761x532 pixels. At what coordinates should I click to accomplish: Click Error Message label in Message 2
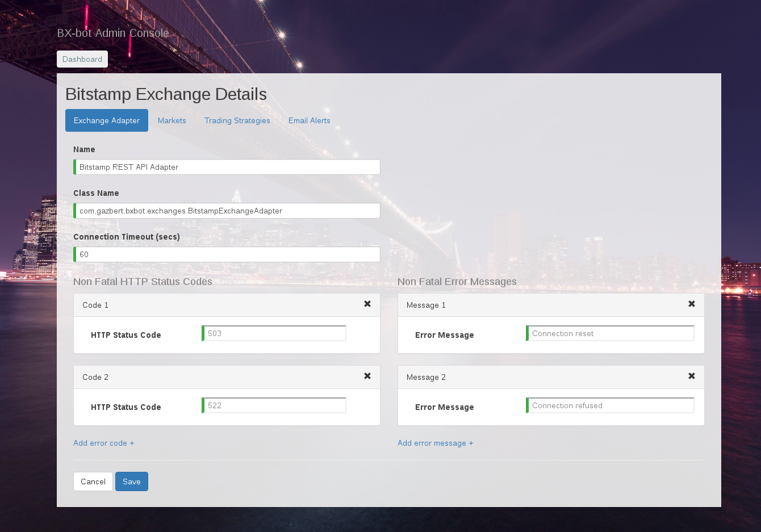(x=445, y=407)
